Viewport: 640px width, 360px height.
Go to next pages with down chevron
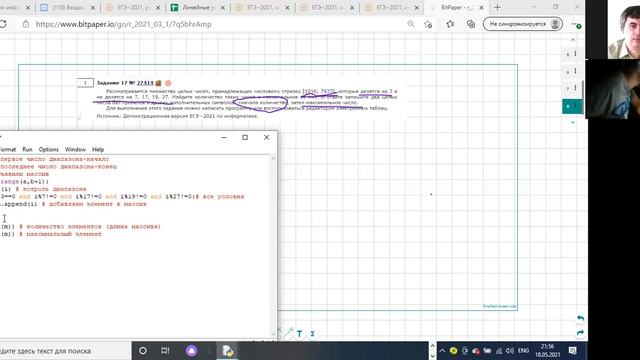573,122
